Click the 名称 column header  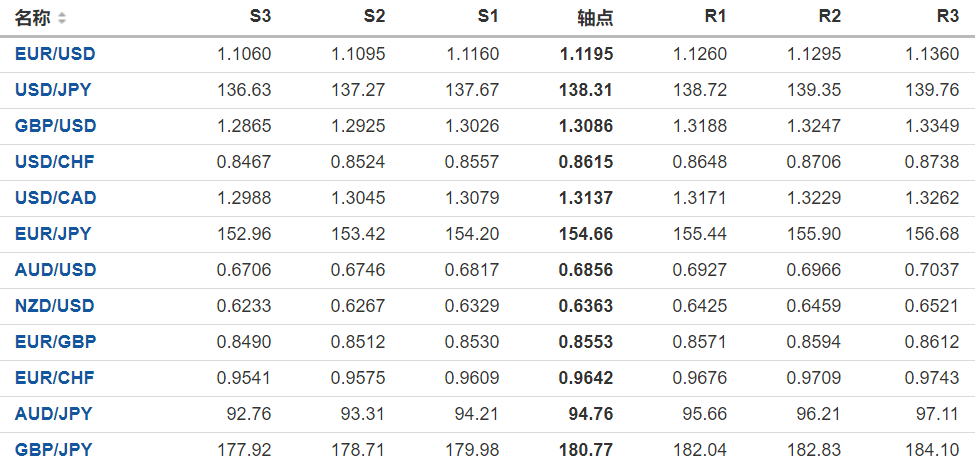32,18
